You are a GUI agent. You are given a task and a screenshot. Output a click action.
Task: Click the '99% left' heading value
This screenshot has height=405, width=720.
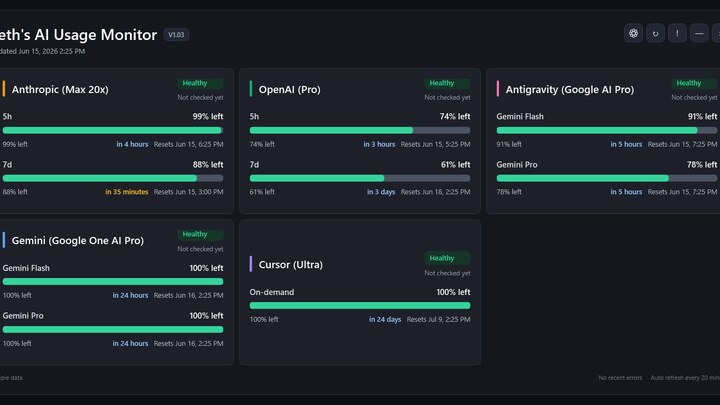208,117
